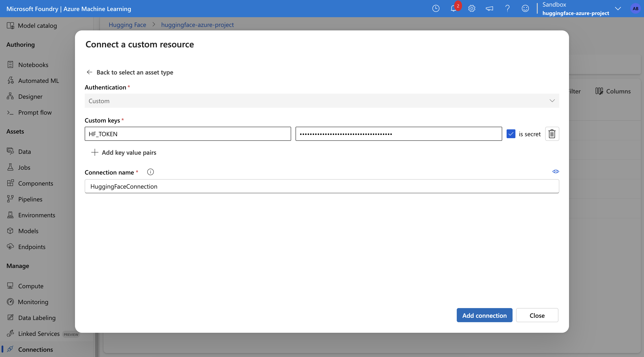Edit the HuggingFaceConnection name field

click(x=322, y=186)
